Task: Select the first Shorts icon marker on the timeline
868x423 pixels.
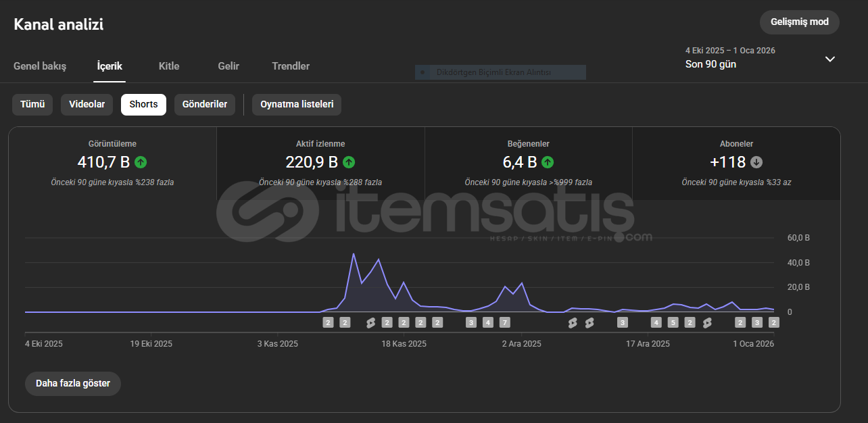Action: (x=370, y=322)
